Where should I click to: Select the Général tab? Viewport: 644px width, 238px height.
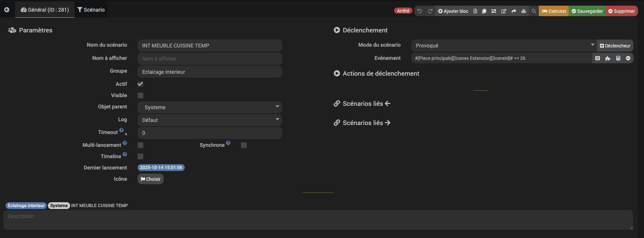pos(45,10)
